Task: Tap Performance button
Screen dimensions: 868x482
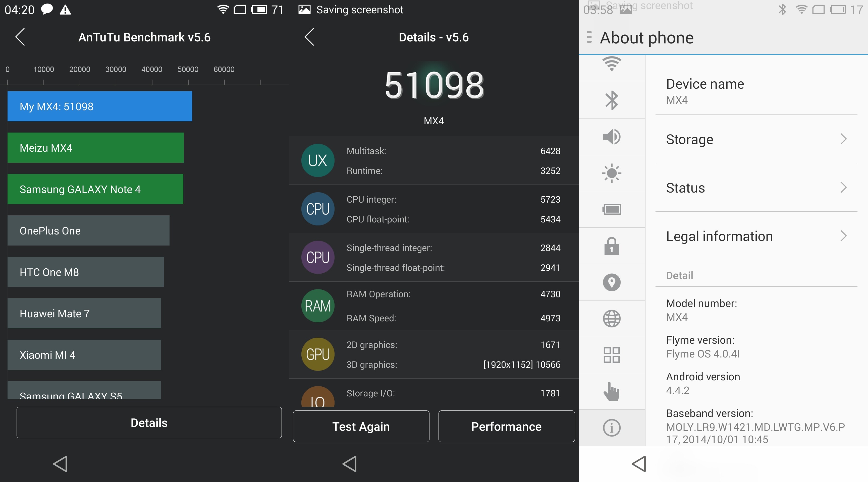Action: click(506, 427)
